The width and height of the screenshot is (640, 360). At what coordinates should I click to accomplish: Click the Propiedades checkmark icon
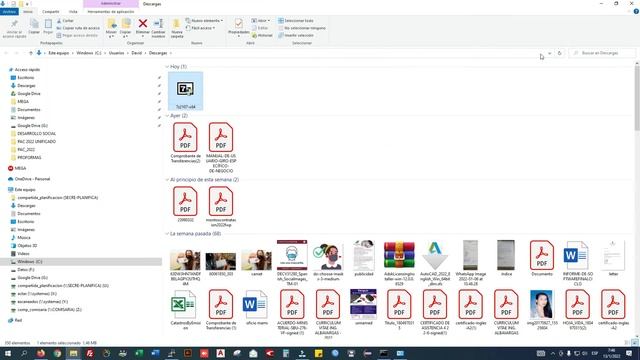pyautogui.click(x=239, y=24)
